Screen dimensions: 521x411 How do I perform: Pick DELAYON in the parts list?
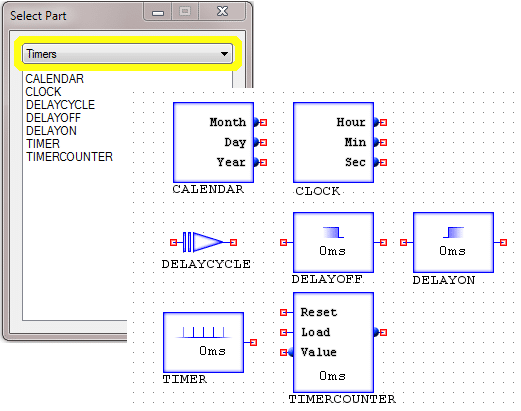51,131
